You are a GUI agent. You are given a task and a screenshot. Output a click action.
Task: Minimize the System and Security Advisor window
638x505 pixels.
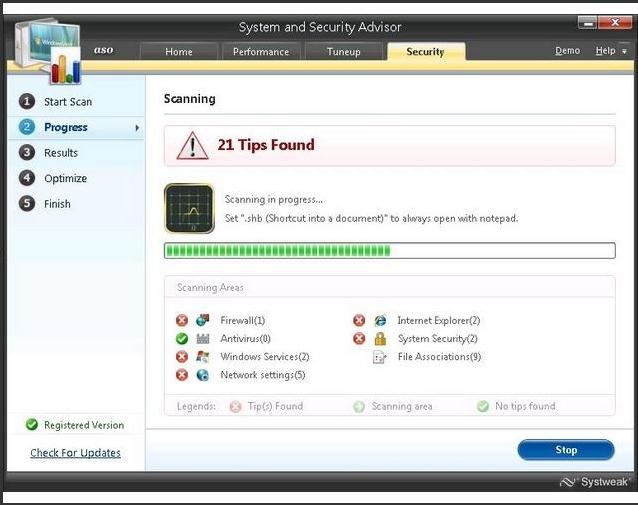(587, 23)
